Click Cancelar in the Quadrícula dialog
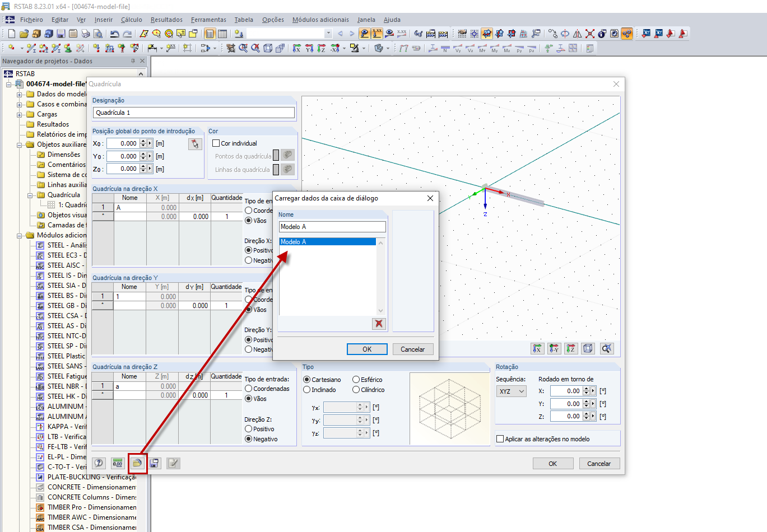This screenshot has height=532, width=767. point(599,464)
